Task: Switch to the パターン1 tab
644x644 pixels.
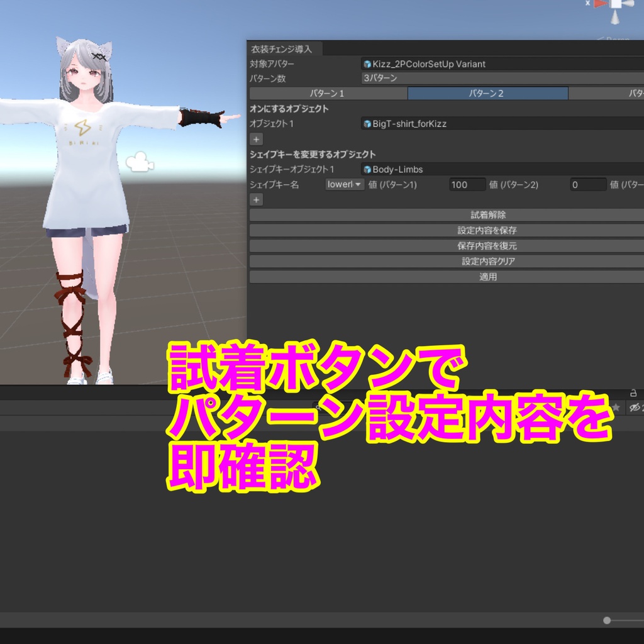Action: 327,92
